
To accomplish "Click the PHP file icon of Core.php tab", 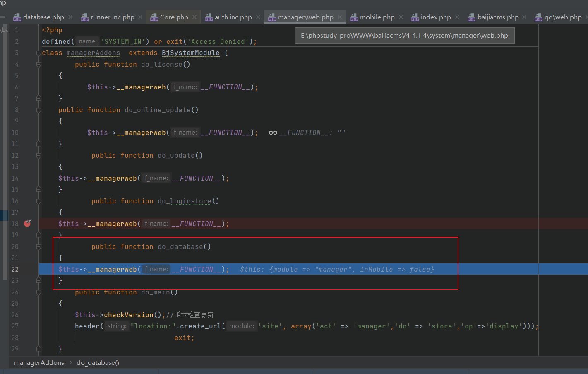I will (154, 17).
